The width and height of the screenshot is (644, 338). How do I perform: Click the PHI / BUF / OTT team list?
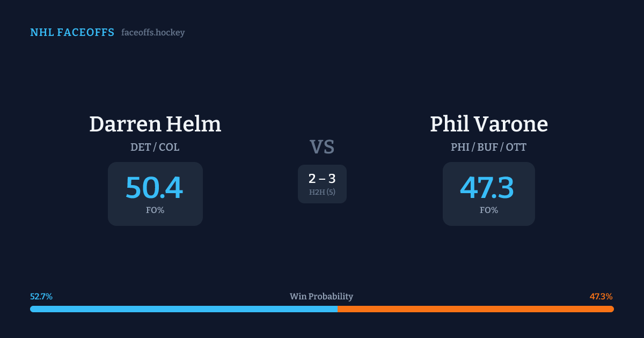click(489, 147)
